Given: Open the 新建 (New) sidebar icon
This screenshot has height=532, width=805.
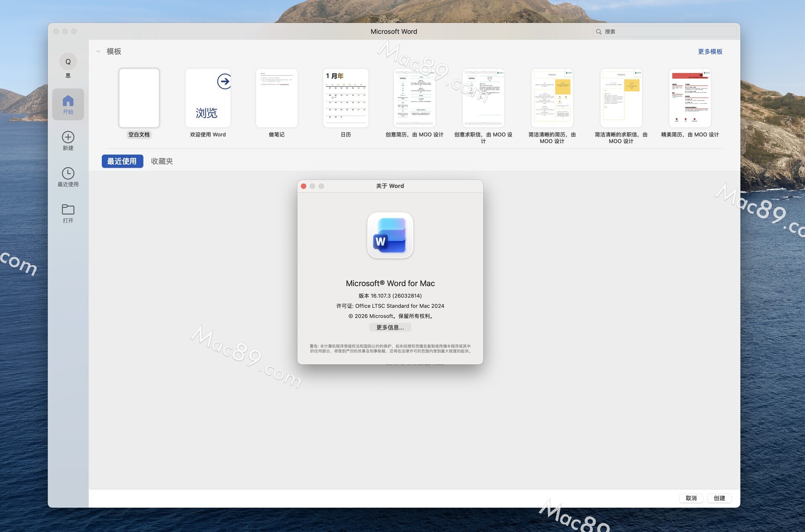Looking at the screenshot, I should pyautogui.click(x=68, y=137).
